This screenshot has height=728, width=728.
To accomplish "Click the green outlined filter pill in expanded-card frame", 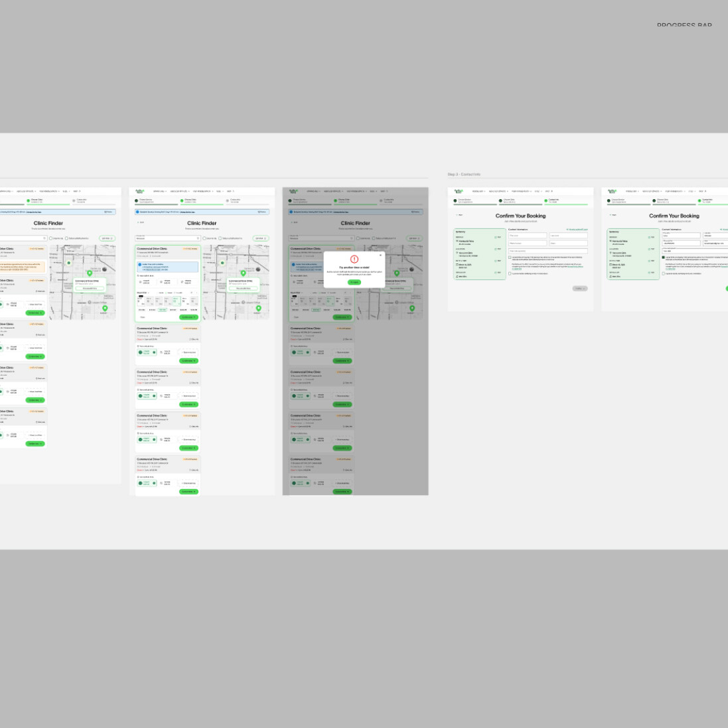I will pos(260,238).
